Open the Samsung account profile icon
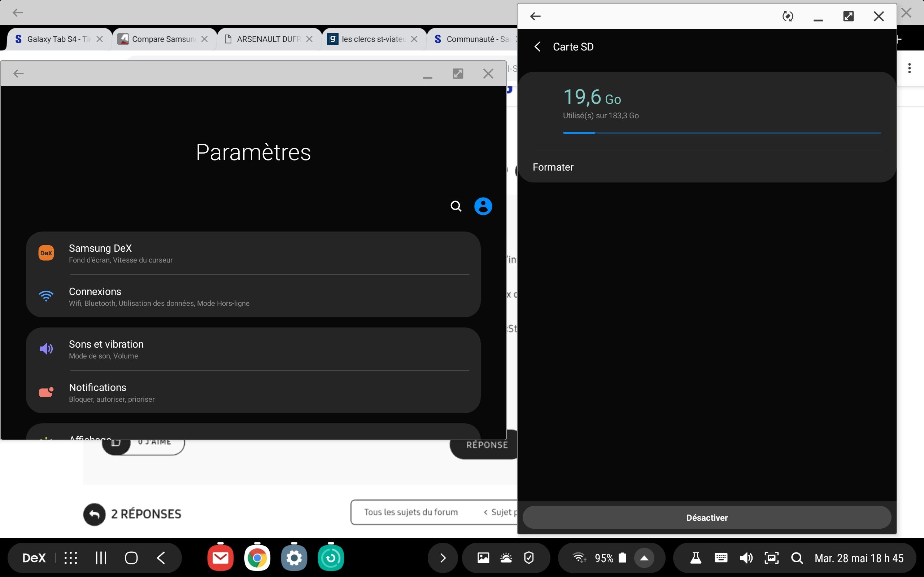Viewport: 924px width, 577px height. (x=483, y=206)
